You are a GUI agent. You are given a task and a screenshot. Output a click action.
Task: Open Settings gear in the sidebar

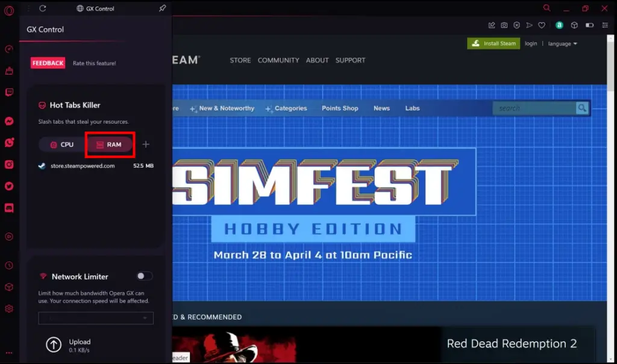pyautogui.click(x=9, y=309)
